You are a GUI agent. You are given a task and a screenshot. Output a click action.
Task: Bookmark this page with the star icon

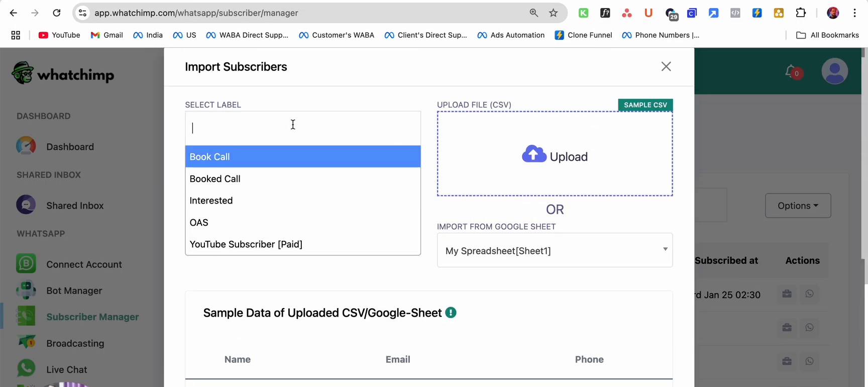pos(553,13)
